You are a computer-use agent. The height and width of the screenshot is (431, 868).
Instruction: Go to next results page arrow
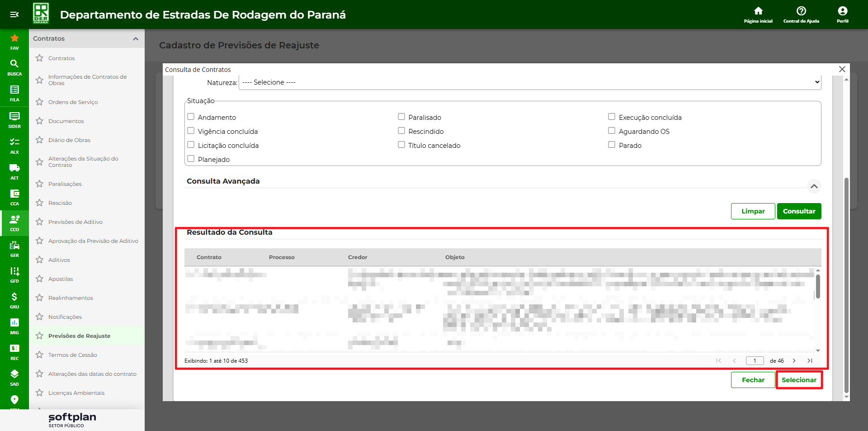pos(794,361)
